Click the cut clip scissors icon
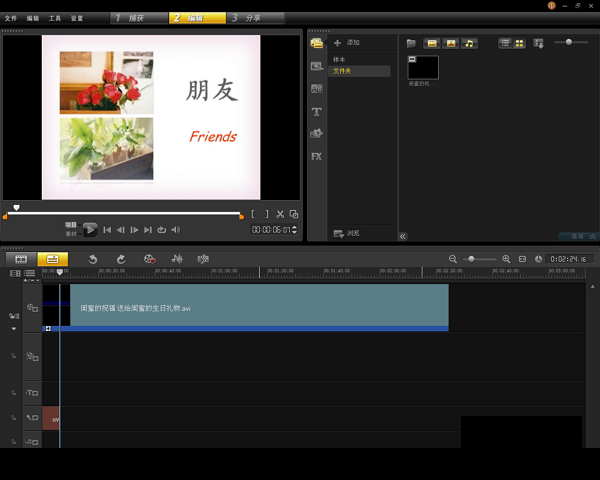This screenshot has height=480, width=600. coord(280,214)
